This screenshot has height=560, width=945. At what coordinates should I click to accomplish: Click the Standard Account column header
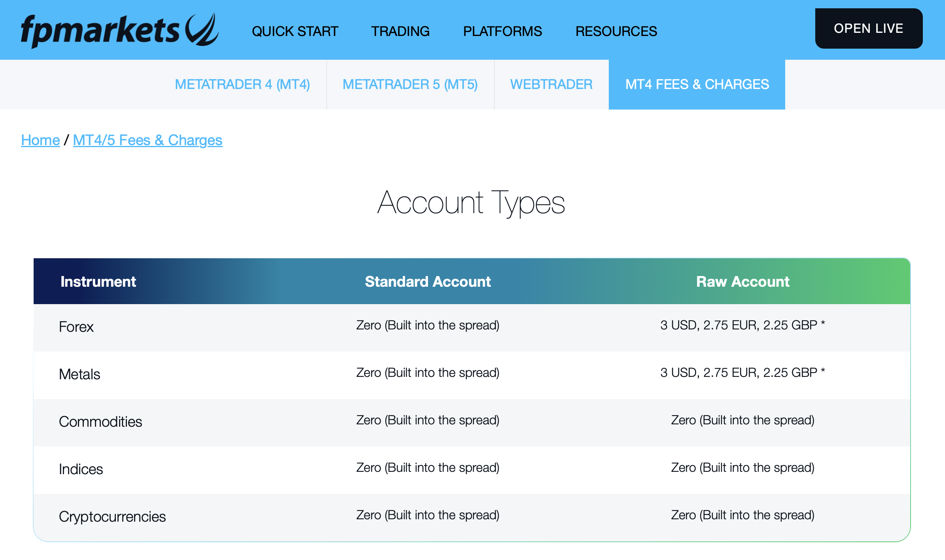428,281
